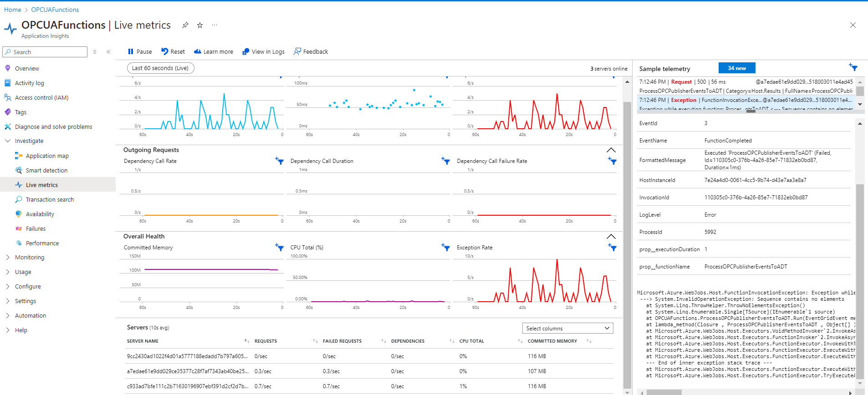Image resolution: width=868 pixels, height=395 pixels.
Task: Collapse the Overall Health section
Action: click(x=611, y=236)
